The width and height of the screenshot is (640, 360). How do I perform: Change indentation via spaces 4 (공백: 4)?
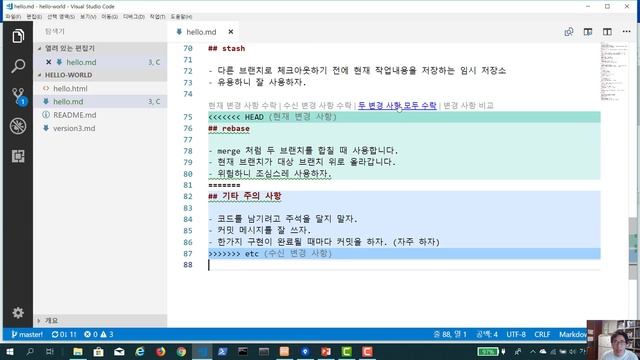[487, 334]
